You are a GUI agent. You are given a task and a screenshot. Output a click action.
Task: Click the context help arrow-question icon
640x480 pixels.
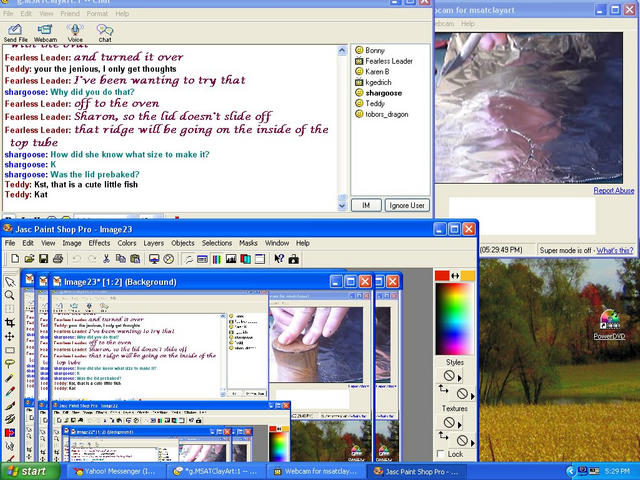point(279,259)
